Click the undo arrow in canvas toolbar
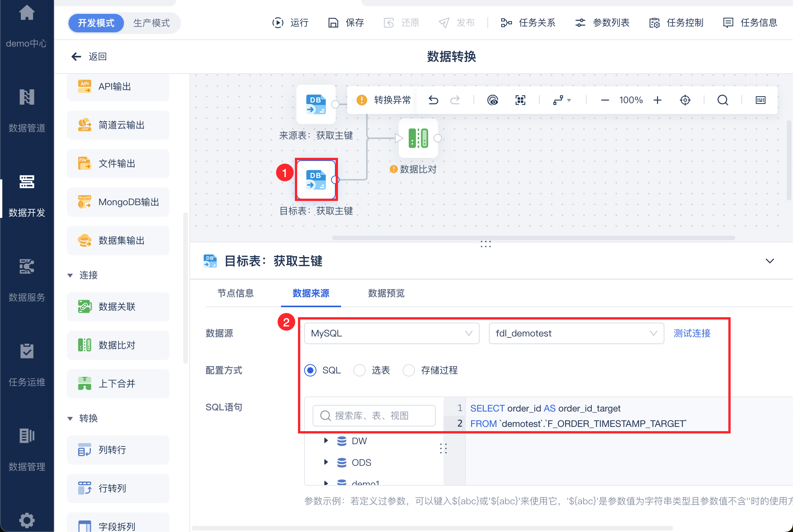 [433, 100]
